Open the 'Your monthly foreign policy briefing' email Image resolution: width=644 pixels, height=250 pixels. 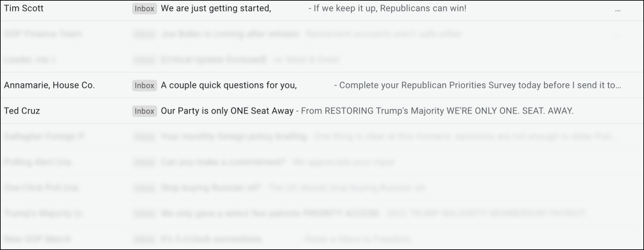pyautogui.click(x=322, y=137)
